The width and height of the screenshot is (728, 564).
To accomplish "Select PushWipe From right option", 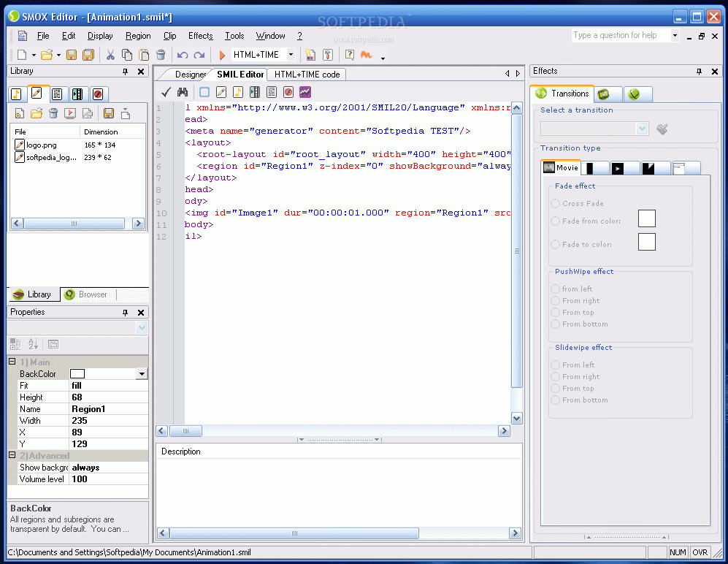I will [555, 300].
